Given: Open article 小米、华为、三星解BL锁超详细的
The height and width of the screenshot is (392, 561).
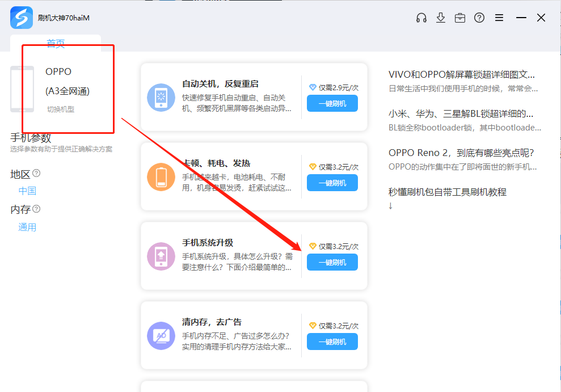Looking at the screenshot, I should pos(461,113).
